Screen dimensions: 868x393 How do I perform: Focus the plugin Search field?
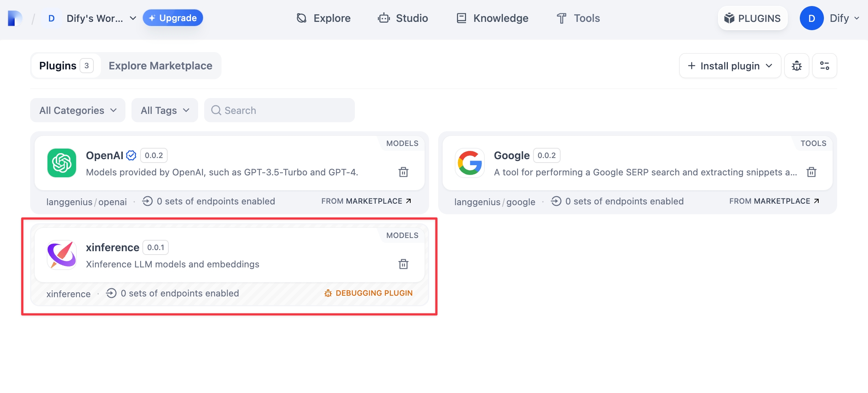click(280, 110)
